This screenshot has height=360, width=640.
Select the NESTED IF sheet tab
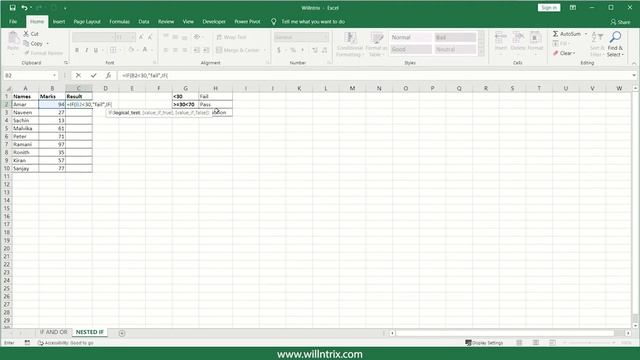[90, 332]
